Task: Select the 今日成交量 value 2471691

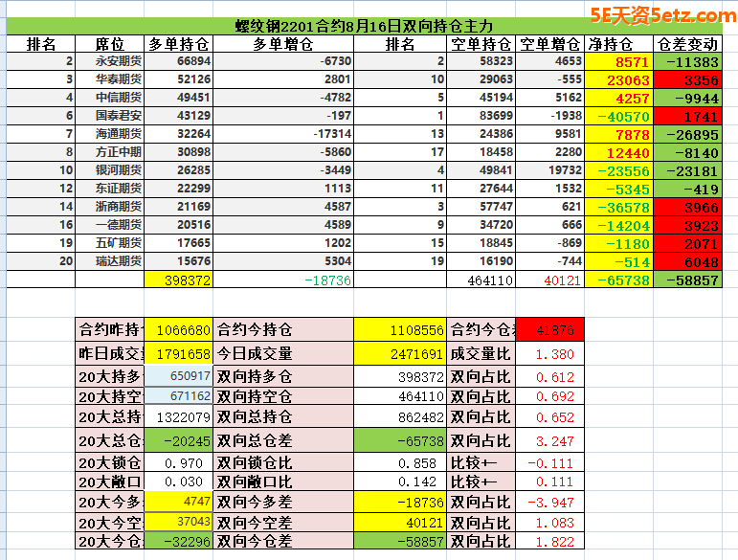Action: [x=399, y=353]
